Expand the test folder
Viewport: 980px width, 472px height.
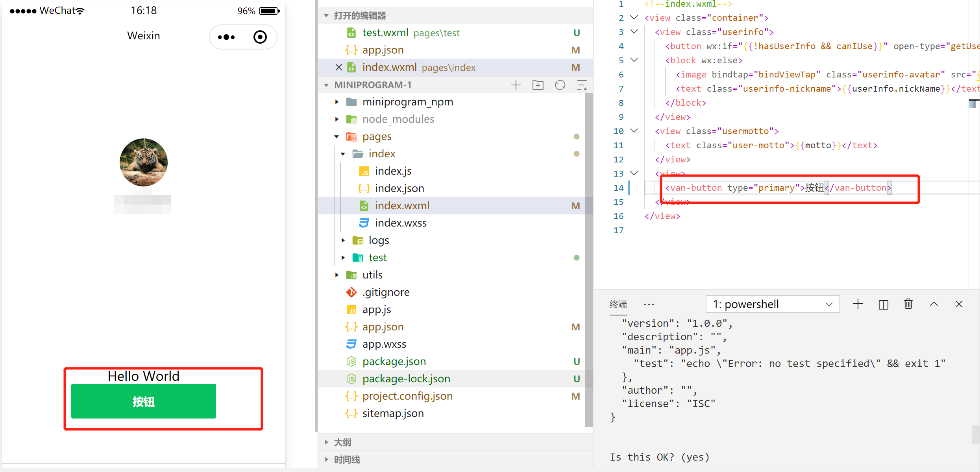point(343,258)
